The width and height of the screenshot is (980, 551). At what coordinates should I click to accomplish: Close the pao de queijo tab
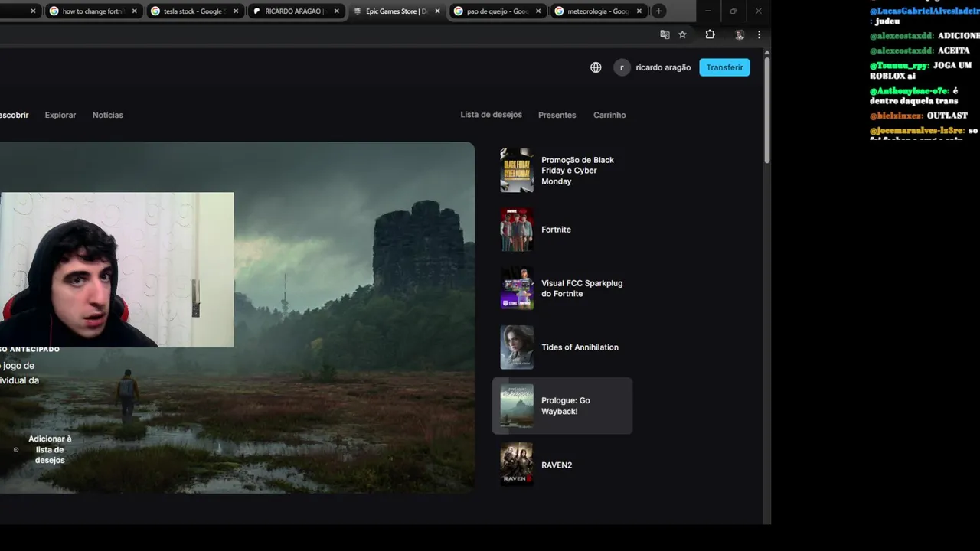click(x=538, y=11)
